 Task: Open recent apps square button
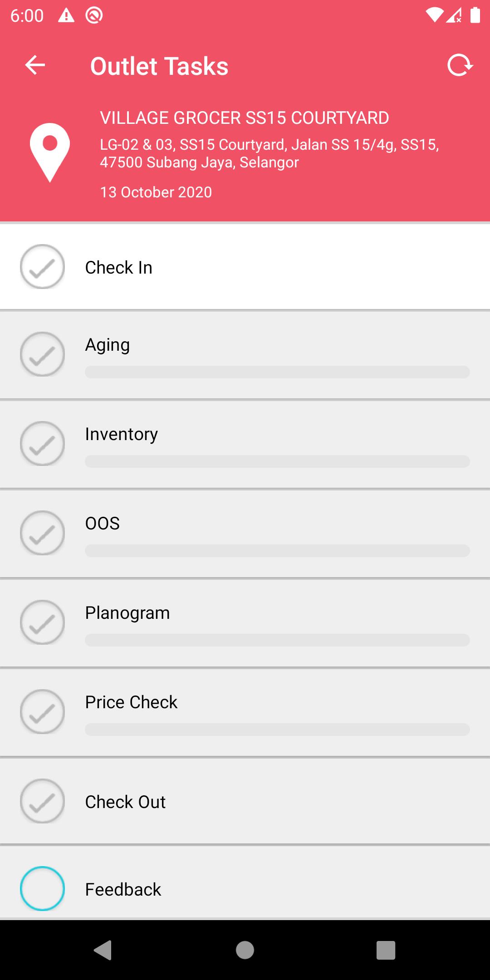386,950
